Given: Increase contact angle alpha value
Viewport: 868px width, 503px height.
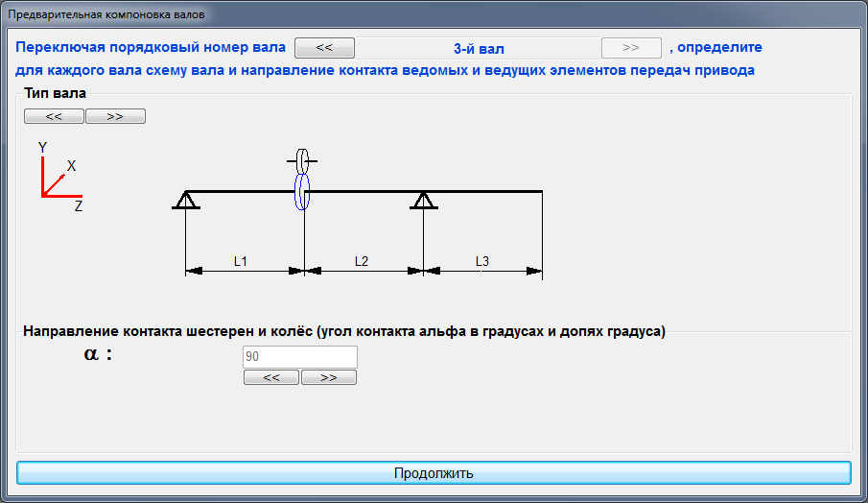Looking at the screenshot, I should 329,377.
